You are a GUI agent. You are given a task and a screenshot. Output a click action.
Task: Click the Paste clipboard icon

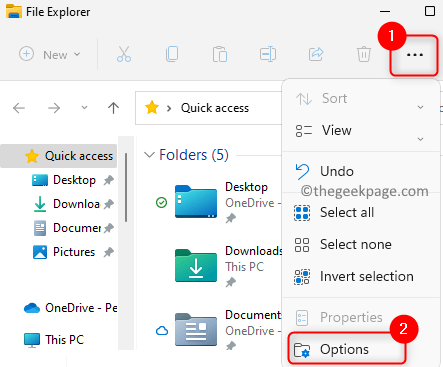(x=220, y=54)
